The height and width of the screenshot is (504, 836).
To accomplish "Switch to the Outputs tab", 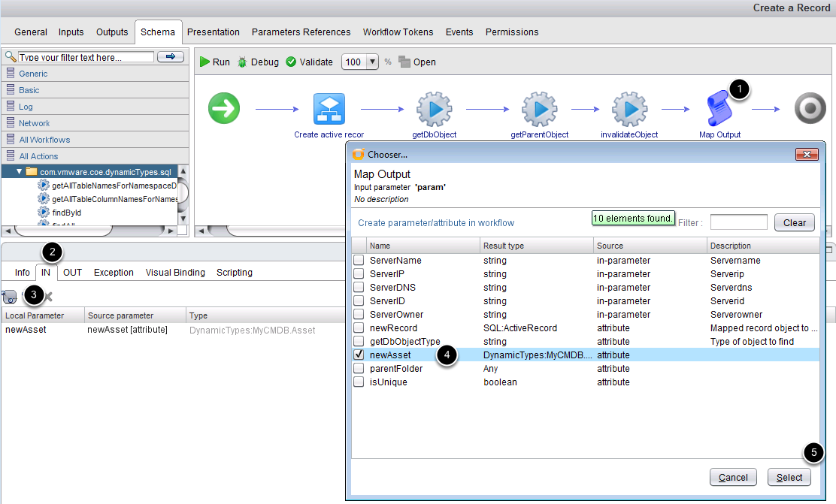I will click(112, 32).
